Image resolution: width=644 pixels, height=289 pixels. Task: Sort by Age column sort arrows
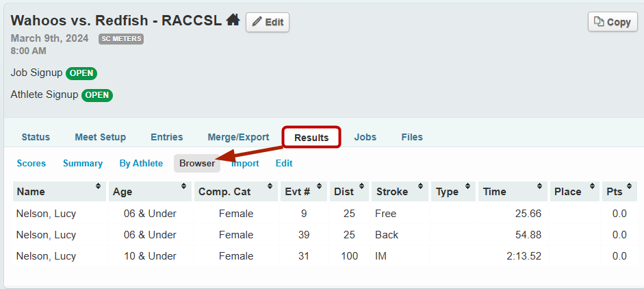point(183,187)
